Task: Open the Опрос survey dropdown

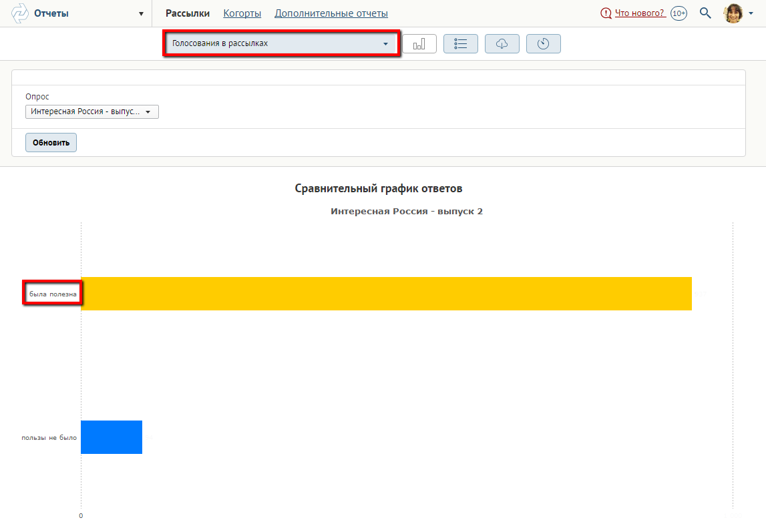Action: (92, 111)
